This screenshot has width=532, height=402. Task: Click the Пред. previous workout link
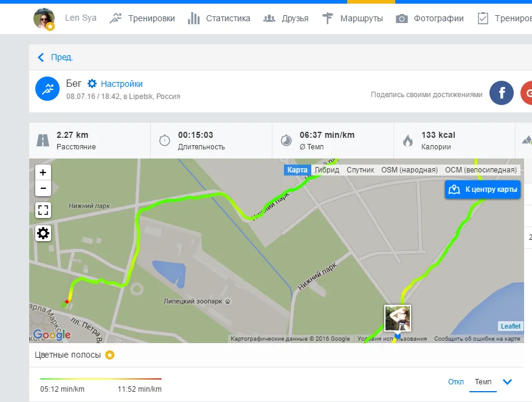coord(62,57)
